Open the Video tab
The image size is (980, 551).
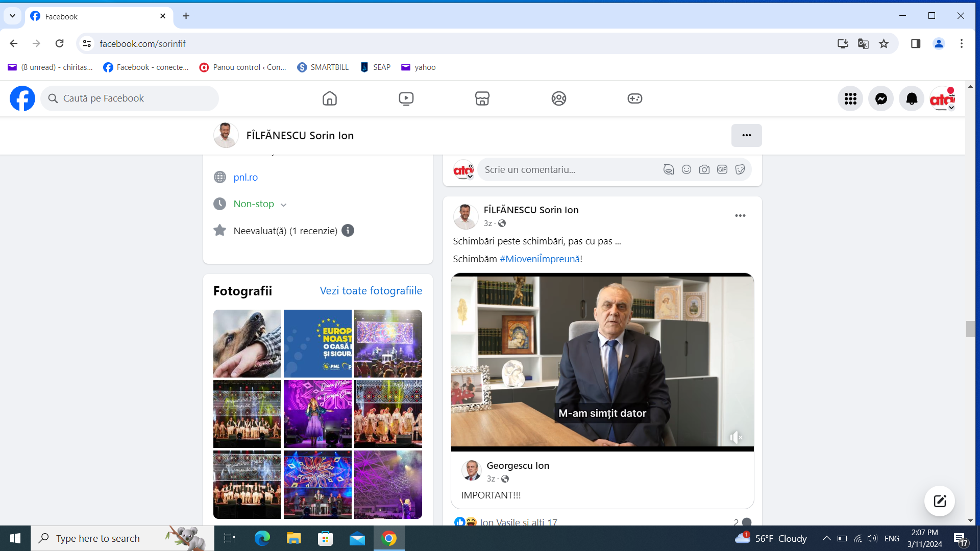click(x=406, y=98)
